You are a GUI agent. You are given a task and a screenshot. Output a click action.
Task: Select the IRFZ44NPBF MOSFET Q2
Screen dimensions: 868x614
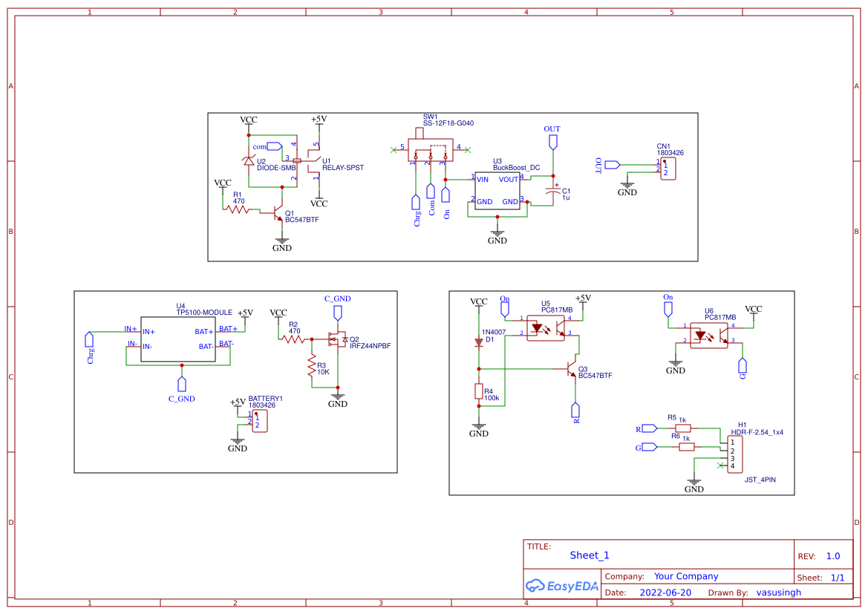(x=338, y=340)
